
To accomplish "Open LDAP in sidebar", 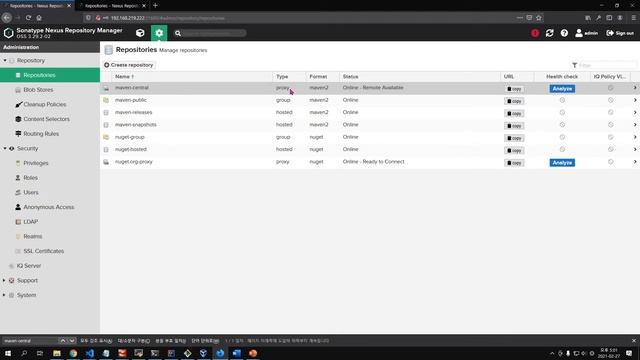I will [x=30, y=222].
